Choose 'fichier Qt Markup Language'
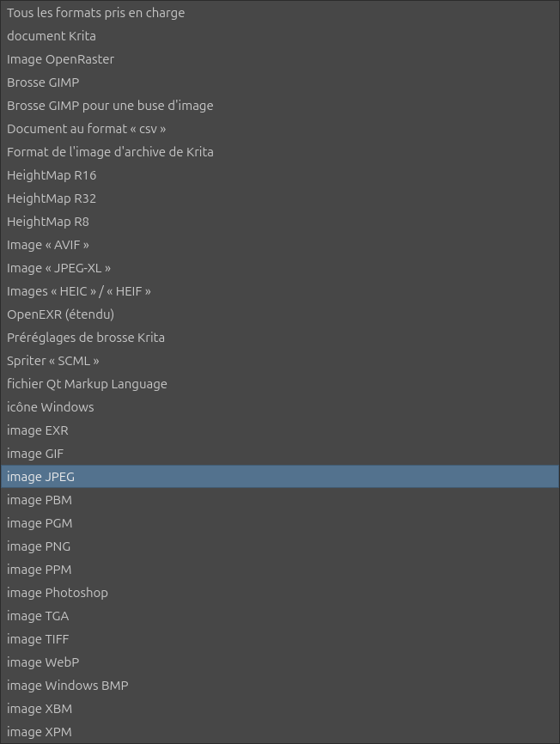The height and width of the screenshot is (744, 560). (280, 384)
